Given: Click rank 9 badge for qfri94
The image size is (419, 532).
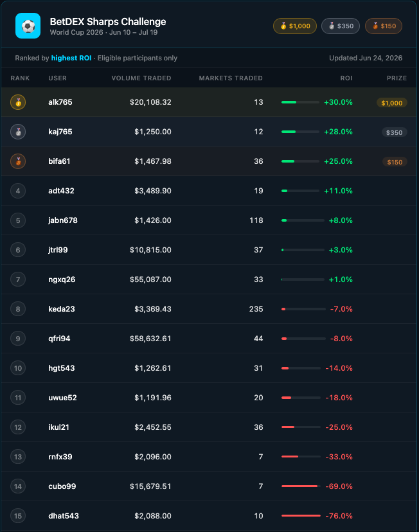Looking at the screenshot, I should click(18, 338).
